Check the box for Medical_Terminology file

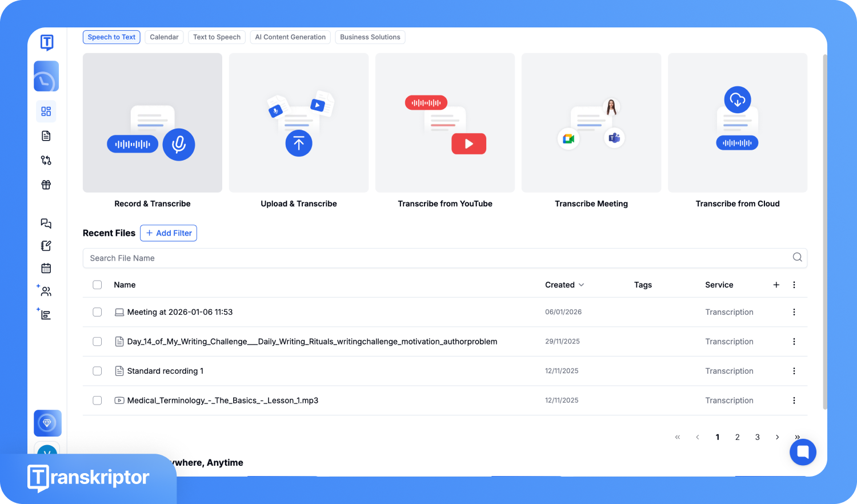pos(97,401)
